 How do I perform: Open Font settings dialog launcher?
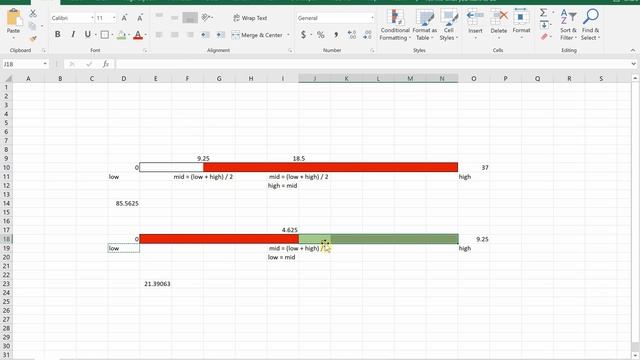[145, 51]
